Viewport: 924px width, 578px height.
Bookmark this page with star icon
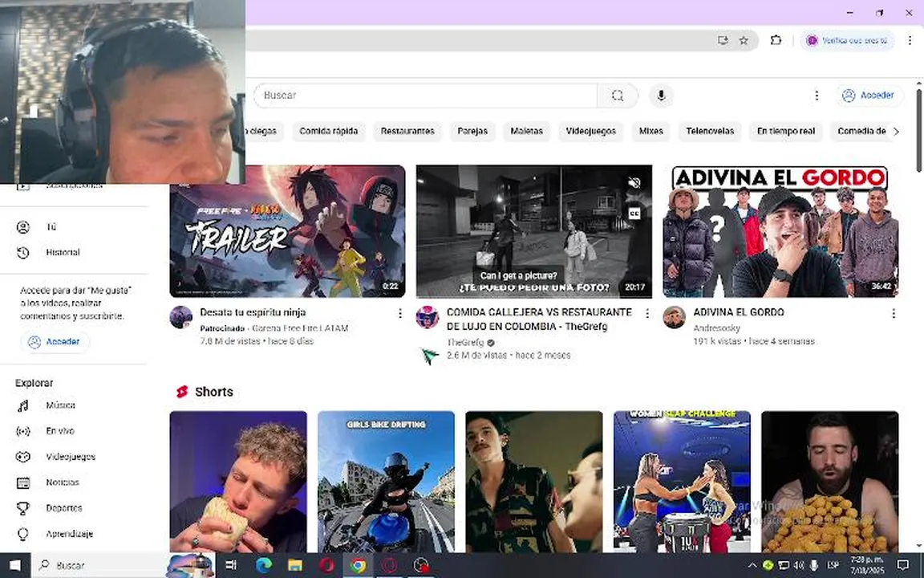[x=744, y=41]
